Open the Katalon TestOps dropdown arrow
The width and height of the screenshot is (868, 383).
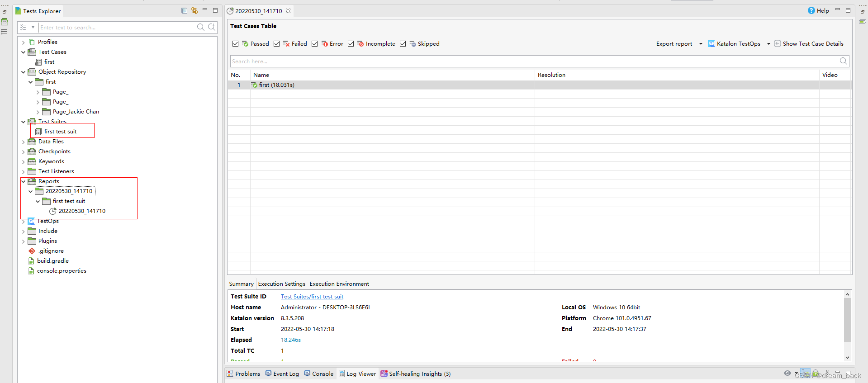click(x=768, y=44)
